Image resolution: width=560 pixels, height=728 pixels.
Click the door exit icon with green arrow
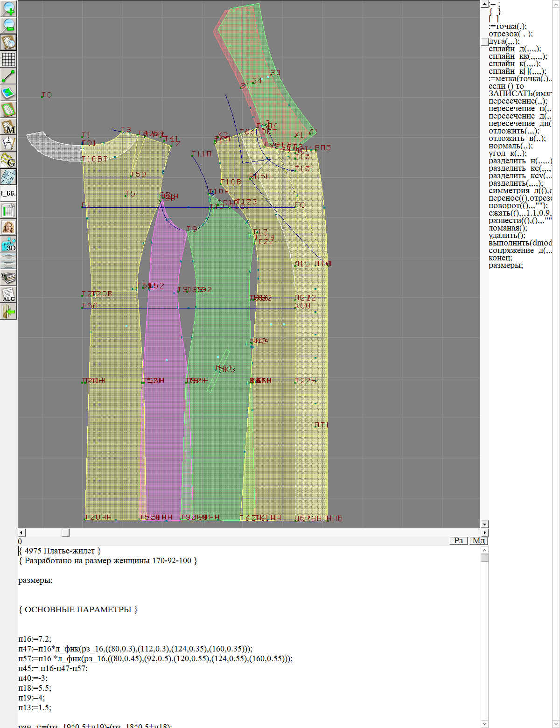point(8,311)
